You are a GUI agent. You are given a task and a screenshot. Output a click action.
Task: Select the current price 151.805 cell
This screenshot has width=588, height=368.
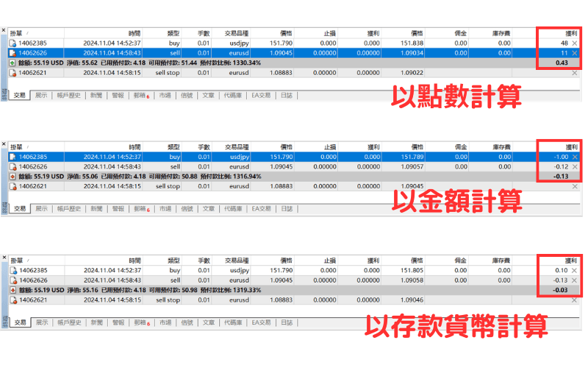click(412, 270)
